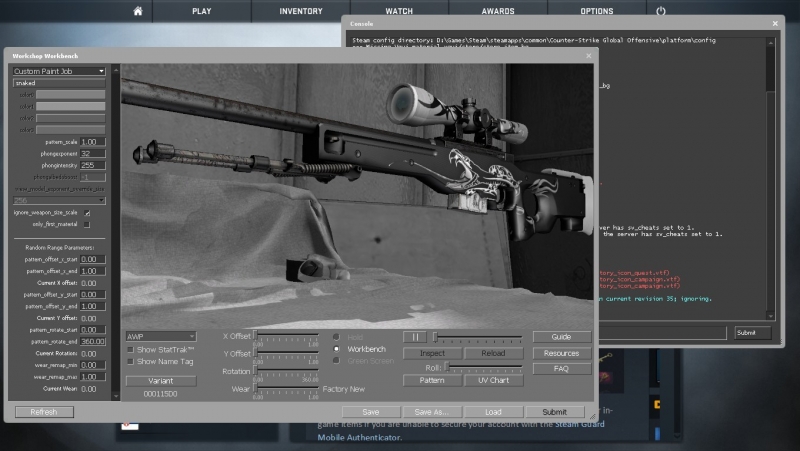Screen dimensions: 800x451
Task: Click the color3 swatch
Action: pyautogui.click(x=70, y=130)
